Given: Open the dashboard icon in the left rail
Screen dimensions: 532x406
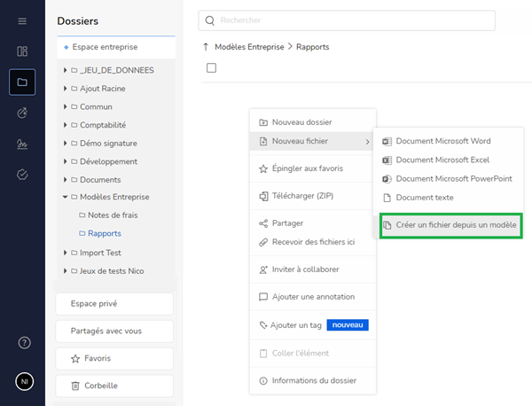Looking at the screenshot, I should point(22,51).
